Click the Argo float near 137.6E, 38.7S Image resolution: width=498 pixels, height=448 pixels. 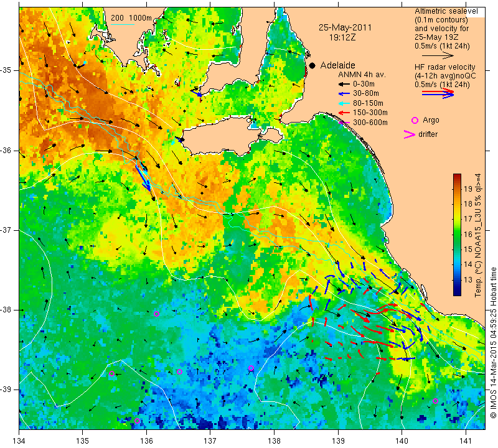click(x=251, y=368)
